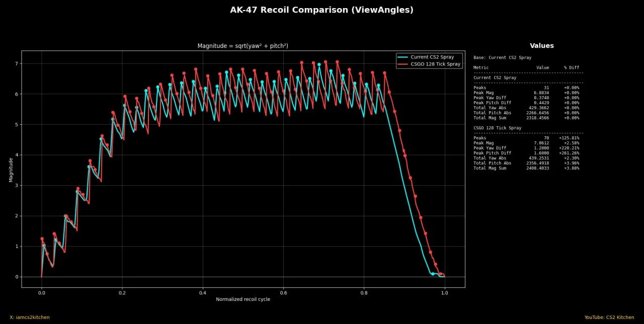Click the y-axis tick label '4'
644x324 pixels.
click(17, 155)
